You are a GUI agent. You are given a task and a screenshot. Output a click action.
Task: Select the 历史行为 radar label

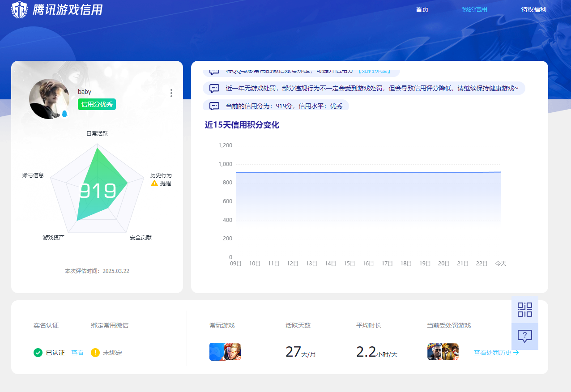click(161, 175)
